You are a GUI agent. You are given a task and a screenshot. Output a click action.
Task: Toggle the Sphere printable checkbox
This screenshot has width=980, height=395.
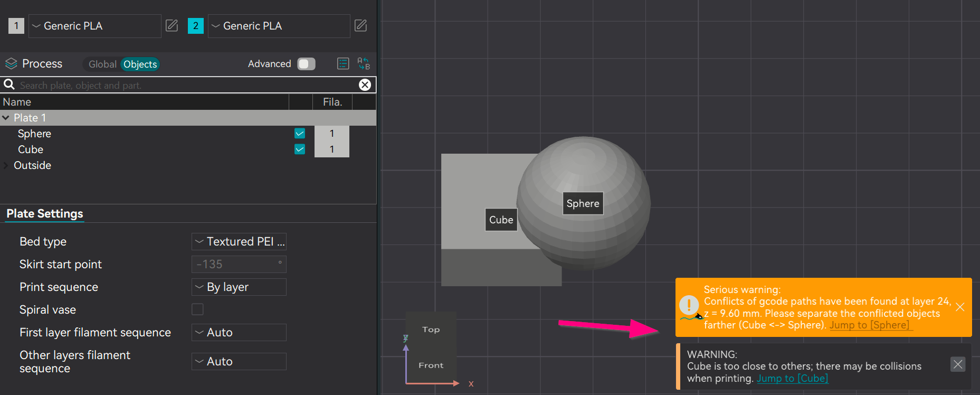(x=300, y=134)
